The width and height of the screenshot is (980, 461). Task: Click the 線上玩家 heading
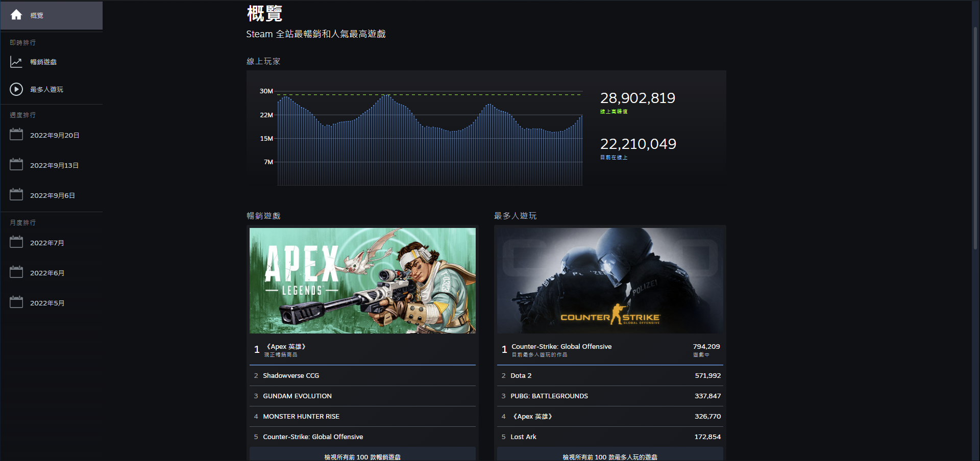tap(263, 61)
